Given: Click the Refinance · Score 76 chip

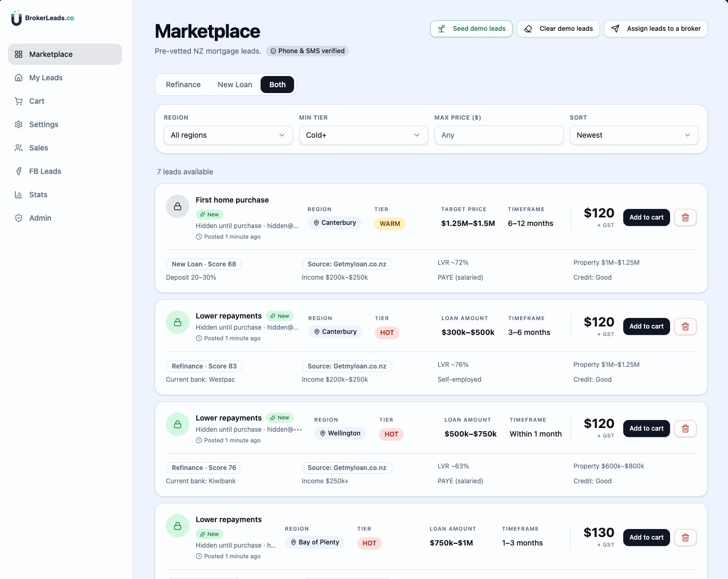Looking at the screenshot, I should point(204,468).
